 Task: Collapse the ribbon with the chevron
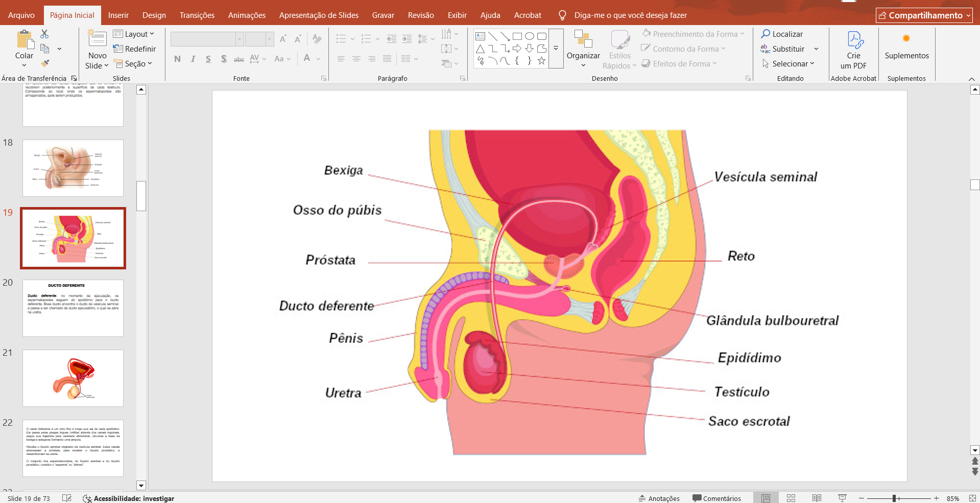coord(971,79)
